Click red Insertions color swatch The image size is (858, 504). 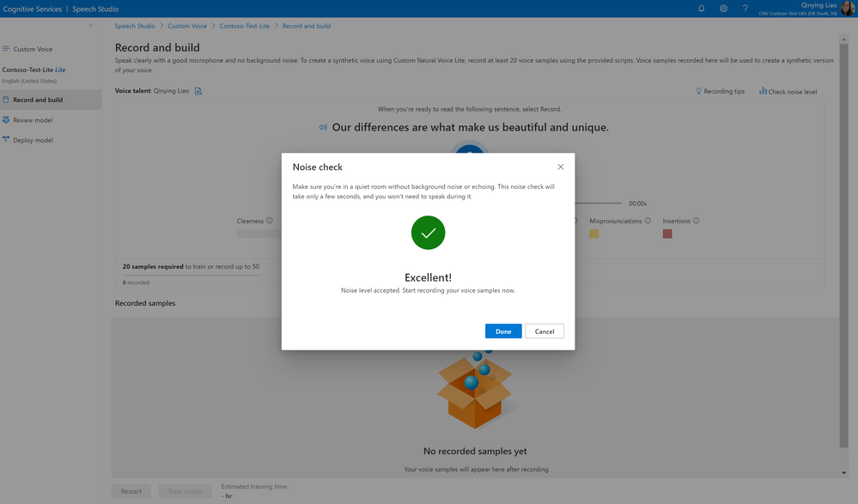667,234
